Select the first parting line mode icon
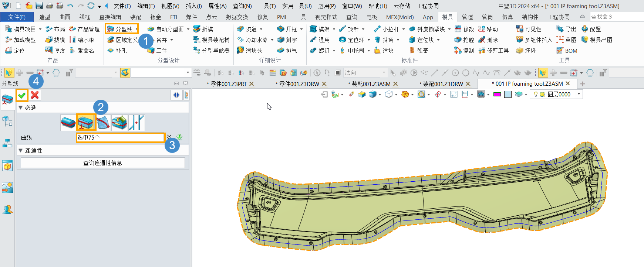 (68, 123)
